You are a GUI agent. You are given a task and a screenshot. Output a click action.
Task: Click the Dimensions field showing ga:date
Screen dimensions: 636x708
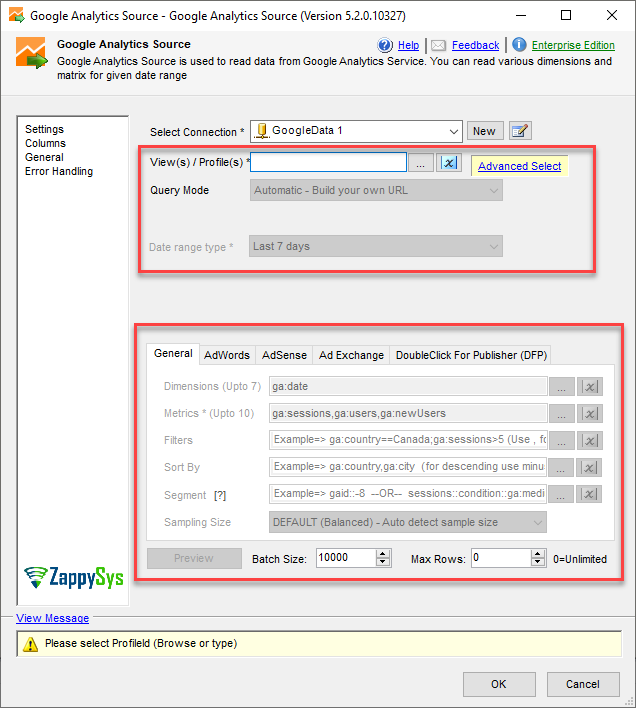(x=408, y=387)
